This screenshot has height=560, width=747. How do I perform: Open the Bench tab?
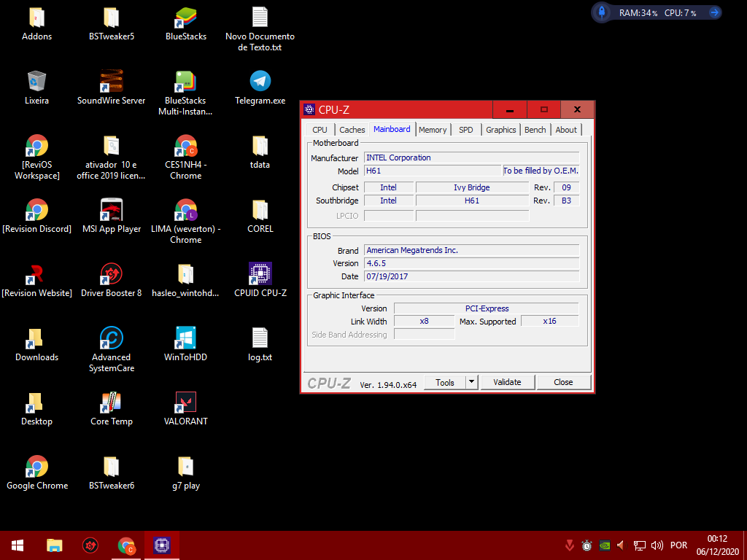click(535, 130)
